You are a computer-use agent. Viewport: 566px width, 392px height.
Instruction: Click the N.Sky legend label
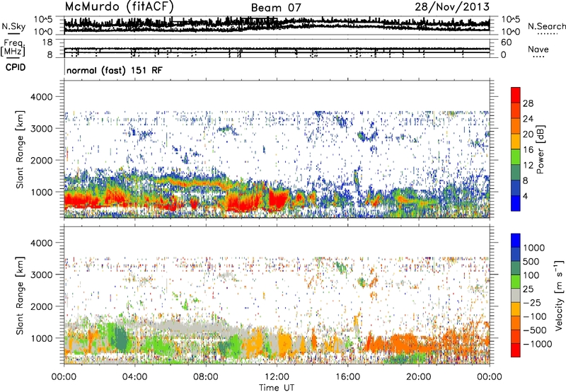[x=13, y=26]
